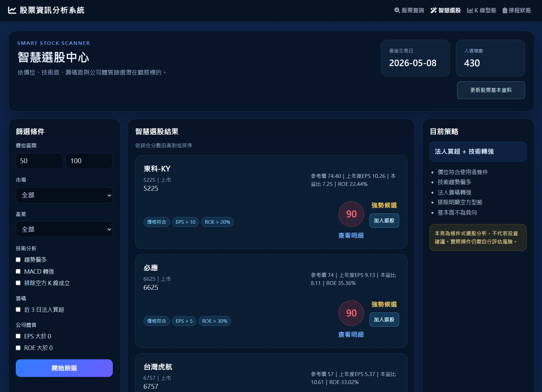Click the 價位符合使用者條件 strategy bullet
542x392 pixels.
point(463,172)
